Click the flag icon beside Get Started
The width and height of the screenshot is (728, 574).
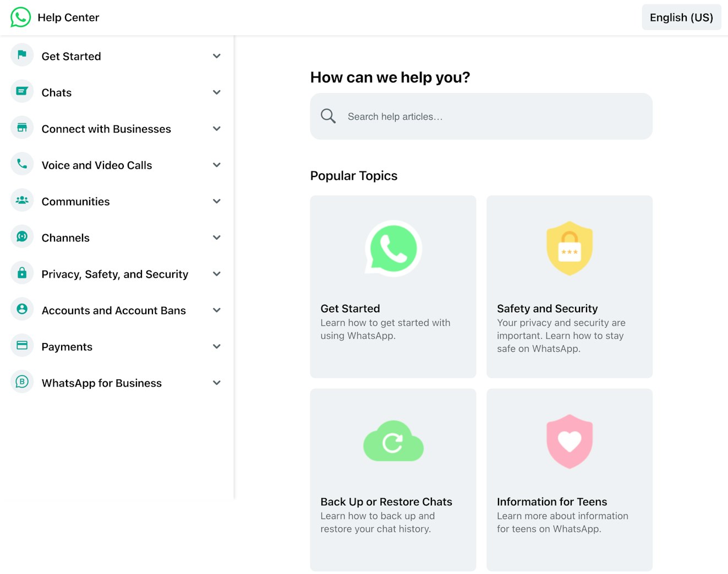22,55
